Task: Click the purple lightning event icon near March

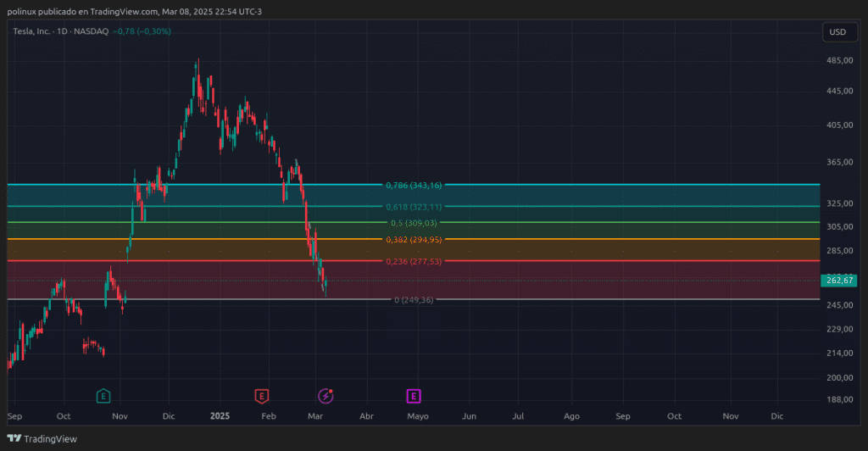Action: coord(325,396)
